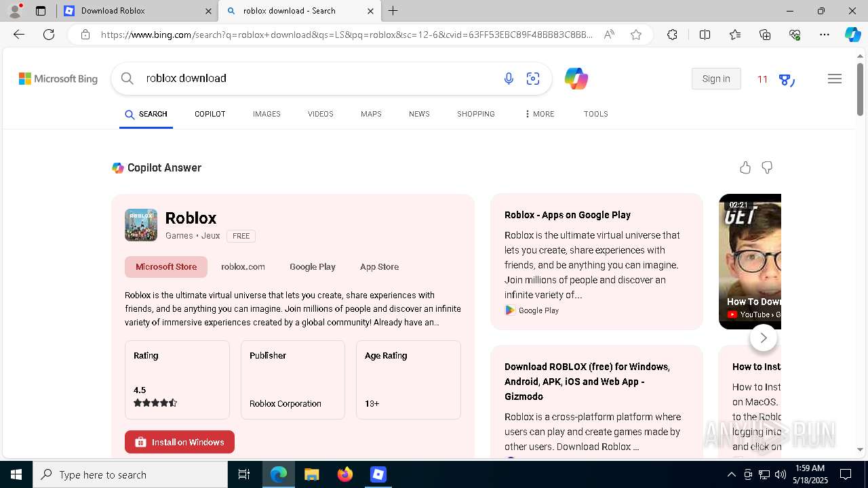This screenshot has height=488, width=868.
Task: Close the Download Roblox tab
Action: [208, 11]
